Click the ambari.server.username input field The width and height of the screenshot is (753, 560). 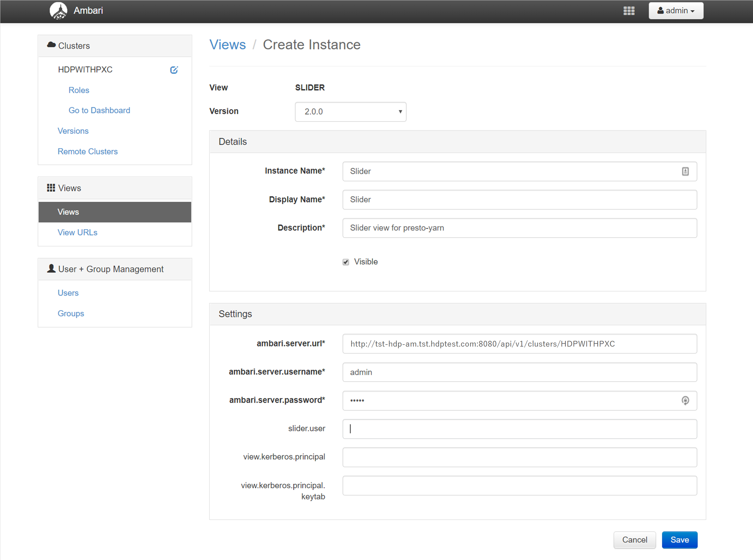click(x=520, y=372)
